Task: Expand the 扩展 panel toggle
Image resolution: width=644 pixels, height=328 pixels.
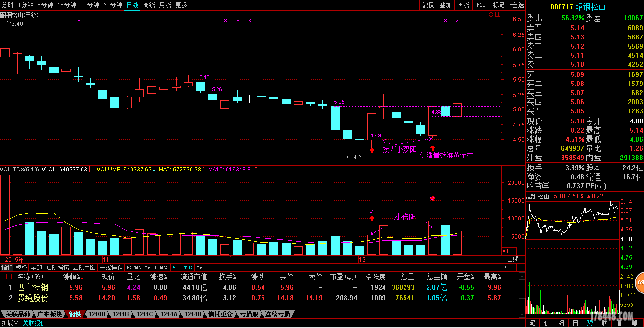Action: tap(10, 323)
